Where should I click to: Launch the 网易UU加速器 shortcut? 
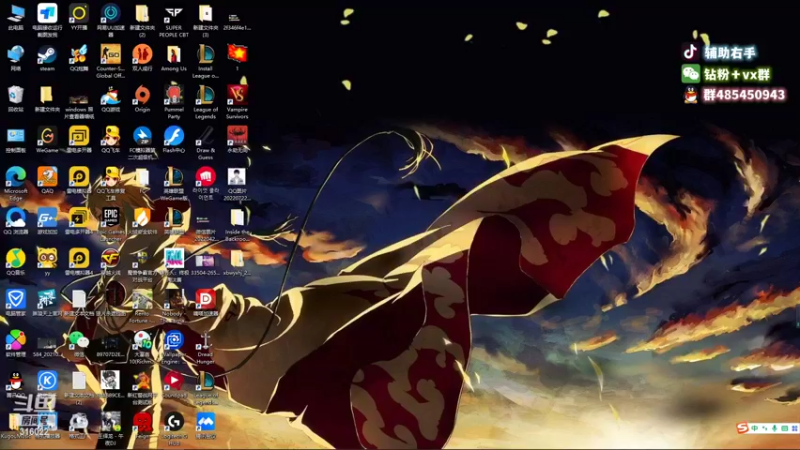point(110,20)
